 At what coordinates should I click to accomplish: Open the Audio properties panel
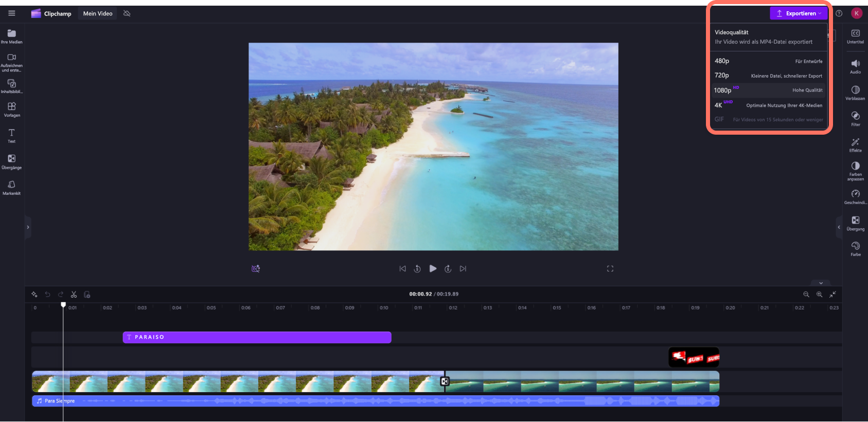855,66
